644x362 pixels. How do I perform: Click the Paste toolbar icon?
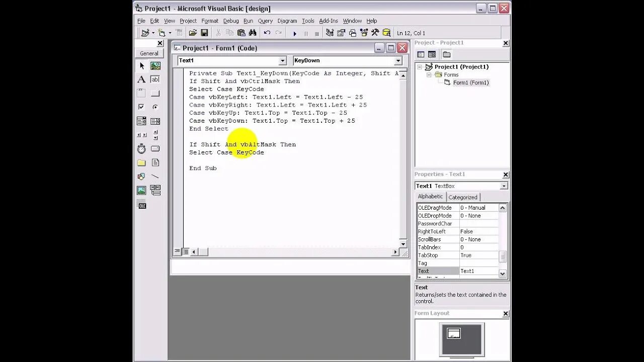[x=242, y=33]
